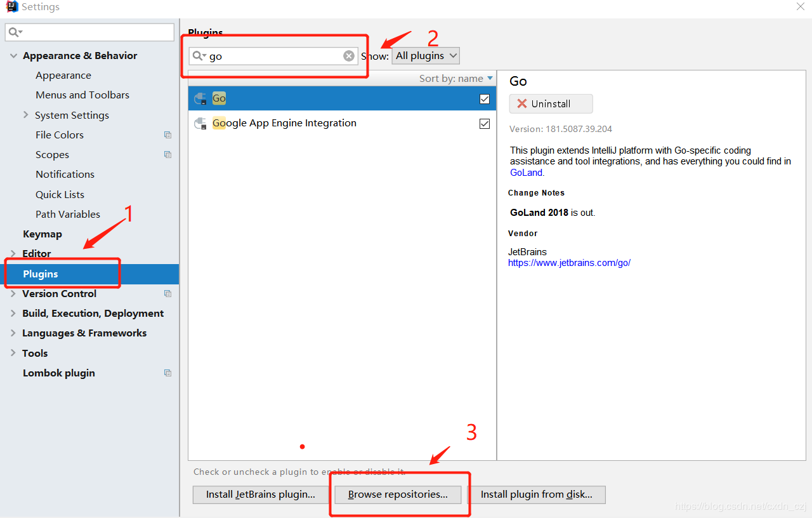This screenshot has width=812, height=518.
Task: Open Notifications settings
Action: [x=65, y=175]
